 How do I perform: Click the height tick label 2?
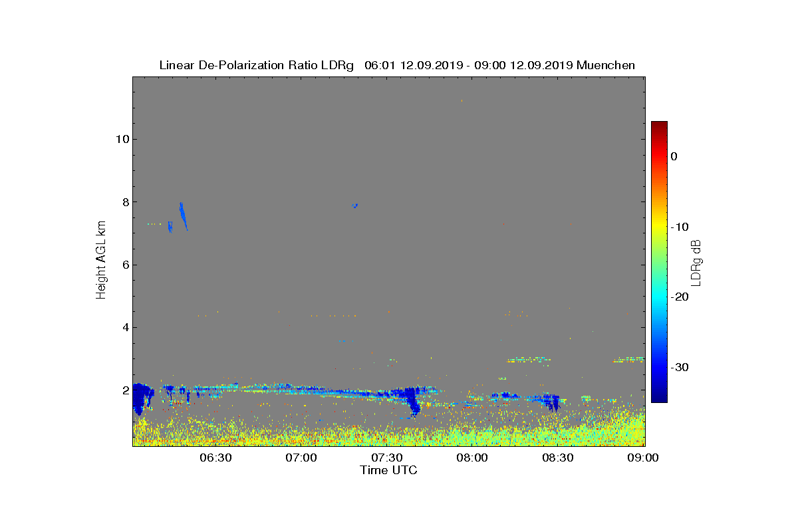[x=125, y=390]
